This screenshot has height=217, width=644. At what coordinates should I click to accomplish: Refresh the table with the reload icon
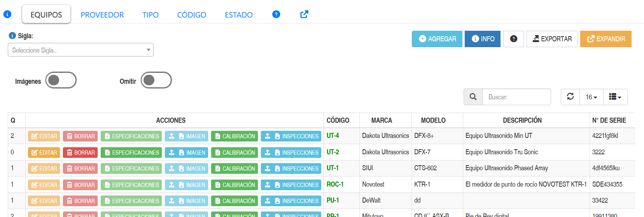pyautogui.click(x=570, y=97)
